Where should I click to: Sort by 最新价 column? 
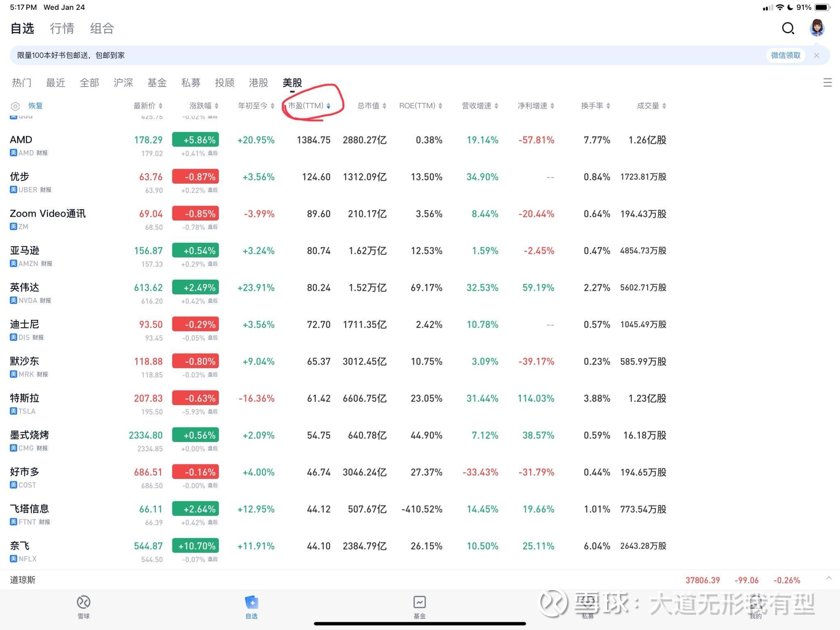coord(148,106)
